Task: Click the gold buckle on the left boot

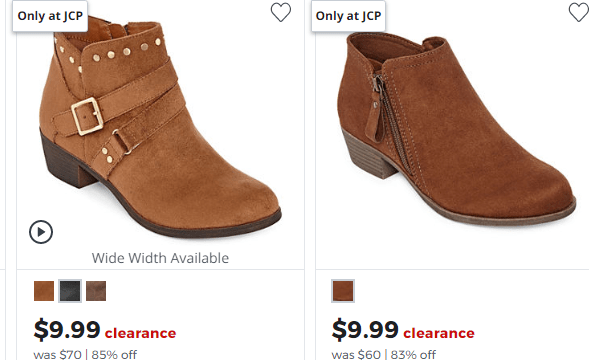Action: point(87,116)
